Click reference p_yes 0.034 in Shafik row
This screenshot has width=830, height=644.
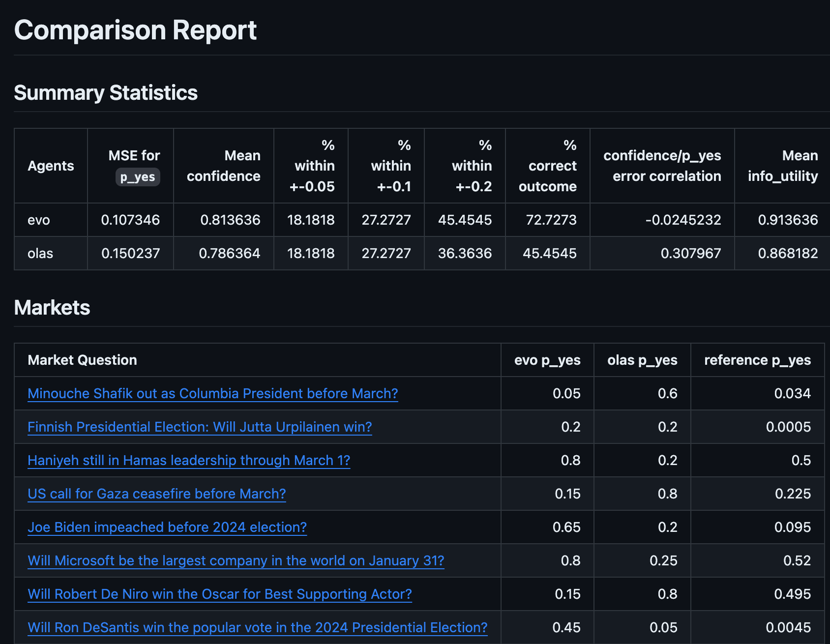tap(792, 393)
